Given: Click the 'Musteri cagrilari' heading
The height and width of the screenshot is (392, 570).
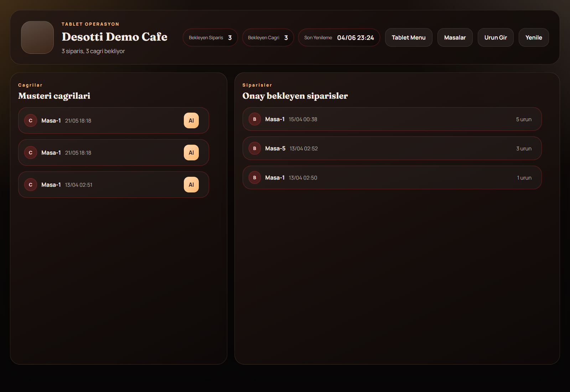Looking at the screenshot, I should [54, 96].
